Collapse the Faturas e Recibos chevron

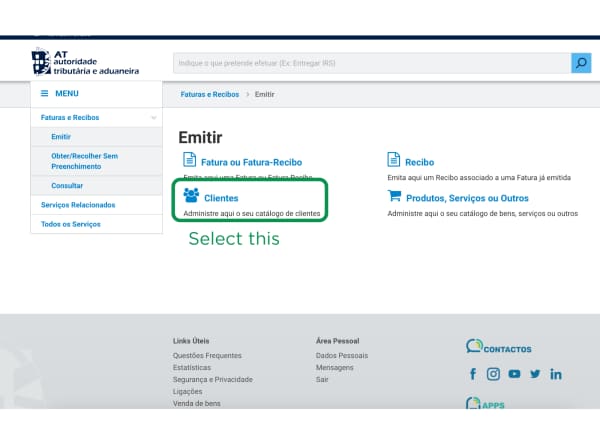pyautogui.click(x=154, y=117)
